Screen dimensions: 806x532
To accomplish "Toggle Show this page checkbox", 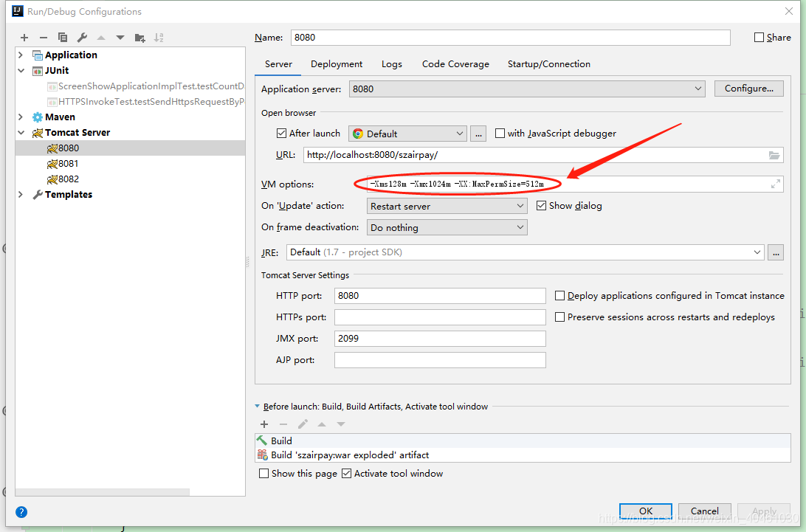I will pyautogui.click(x=263, y=474).
